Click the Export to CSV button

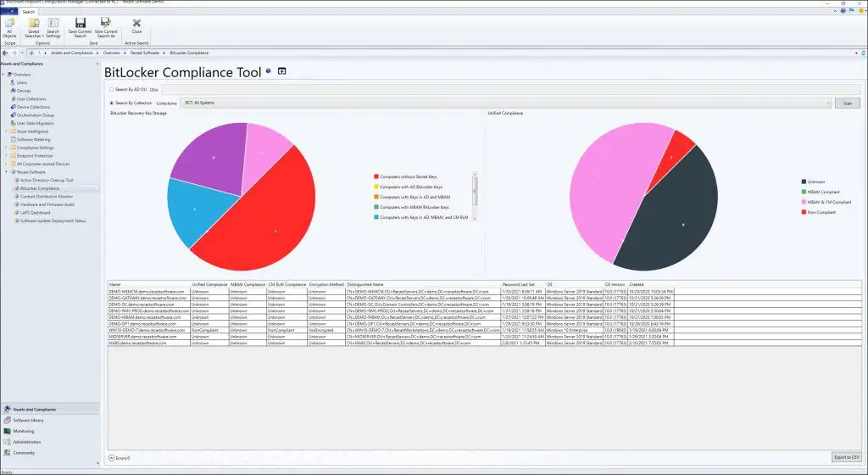click(847, 457)
